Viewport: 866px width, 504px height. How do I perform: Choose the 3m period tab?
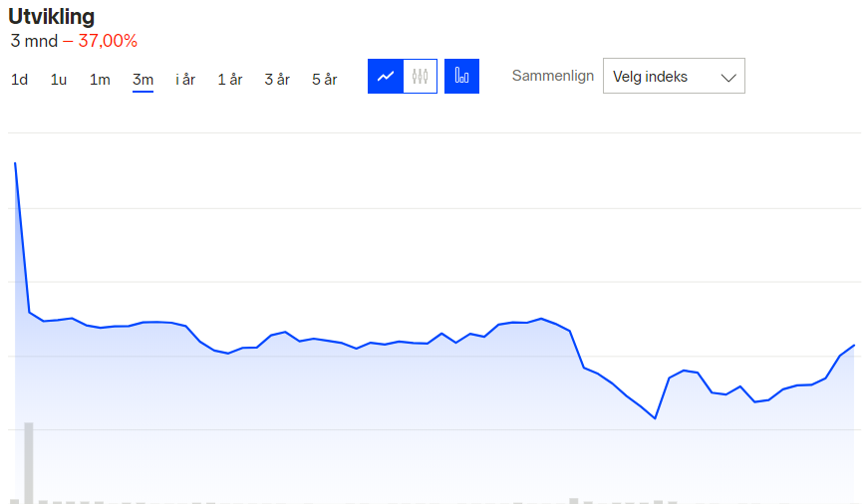coord(143,80)
